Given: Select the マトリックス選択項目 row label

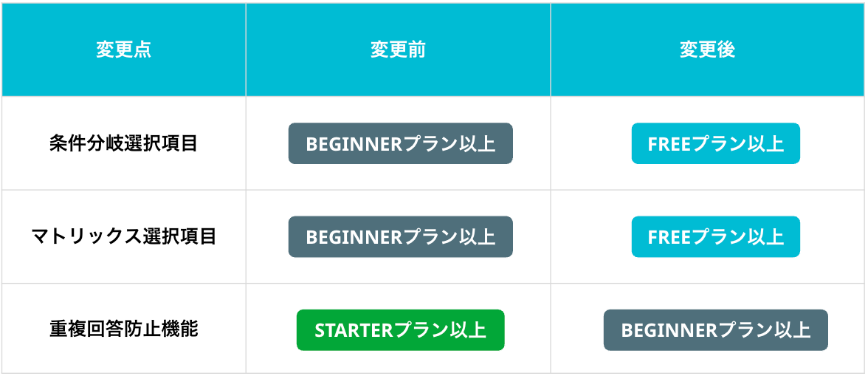Looking at the screenshot, I should 124,236.
